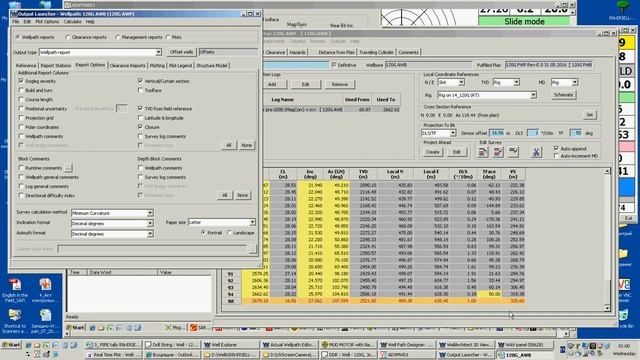Click the Windows Start button

pyautogui.click(x=11, y=345)
